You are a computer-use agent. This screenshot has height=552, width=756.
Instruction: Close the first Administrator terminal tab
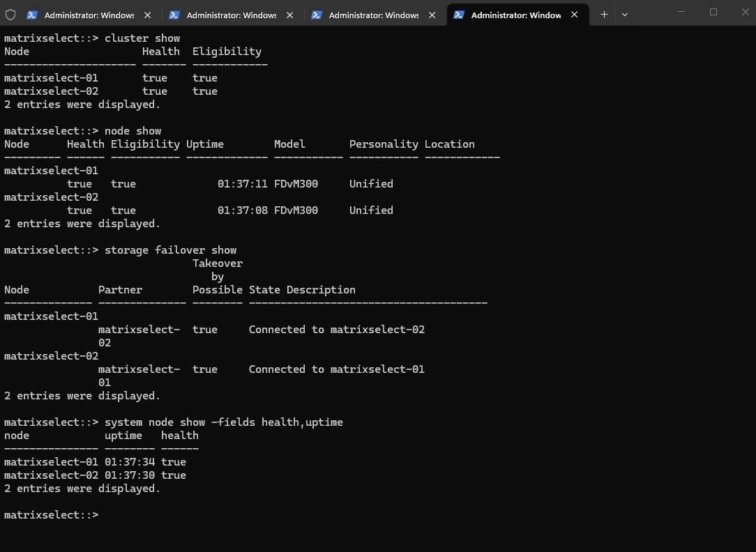pos(147,15)
